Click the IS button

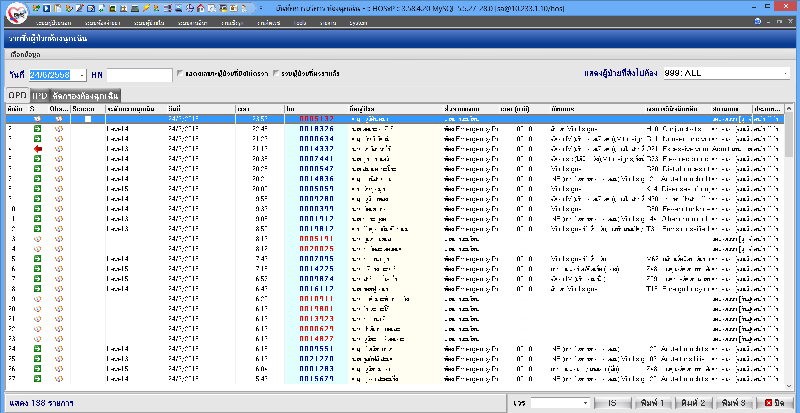click(613, 403)
